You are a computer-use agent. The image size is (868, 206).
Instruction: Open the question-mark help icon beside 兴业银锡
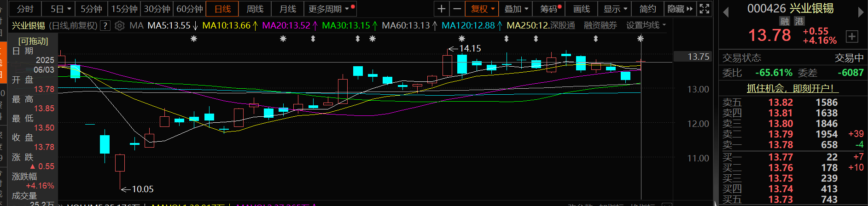pos(105,26)
